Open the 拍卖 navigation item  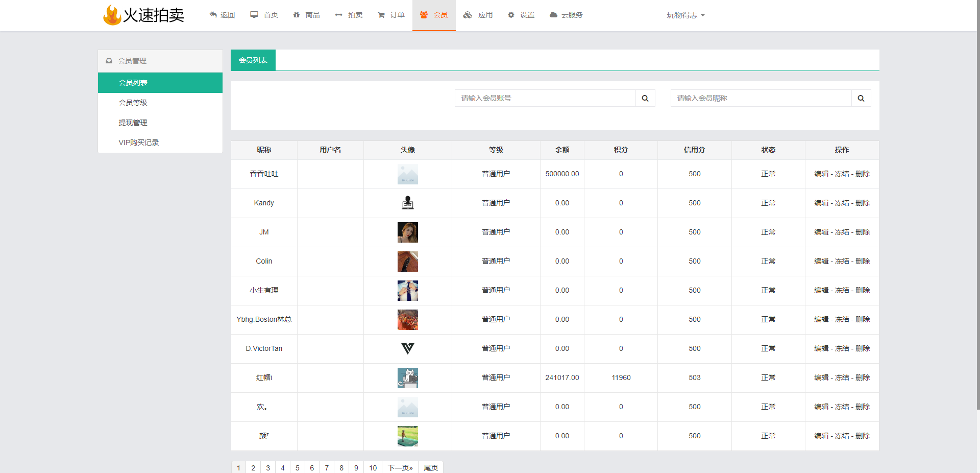[349, 15]
